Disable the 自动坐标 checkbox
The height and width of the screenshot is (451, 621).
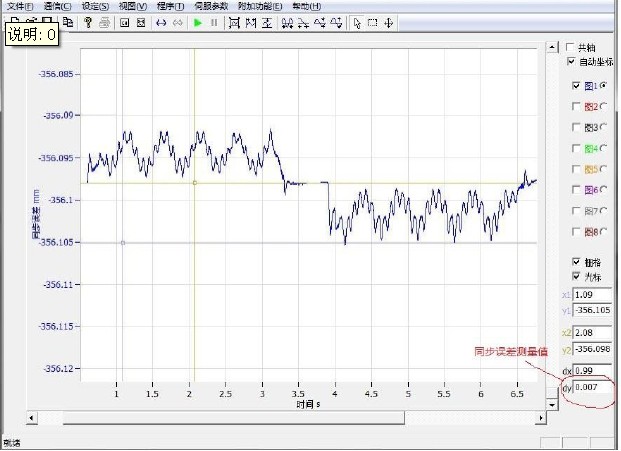coord(571,62)
